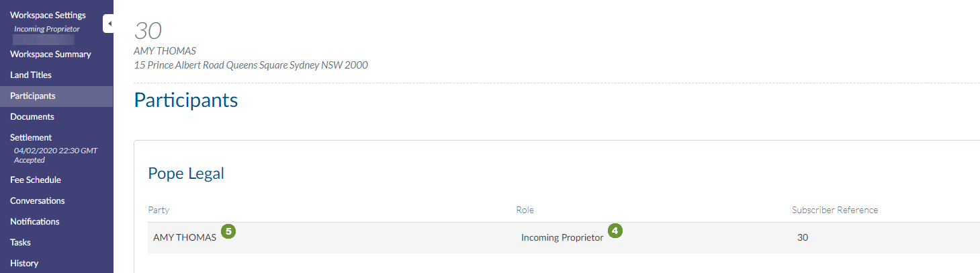The image size is (980, 273).
Task: Go to Workspace Summary page
Action: 50,54
